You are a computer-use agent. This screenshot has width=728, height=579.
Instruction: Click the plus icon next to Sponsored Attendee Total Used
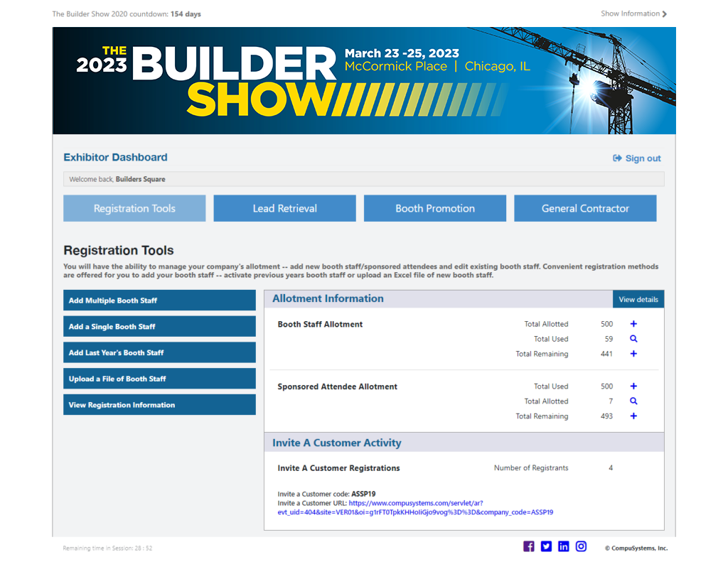click(633, 386)
